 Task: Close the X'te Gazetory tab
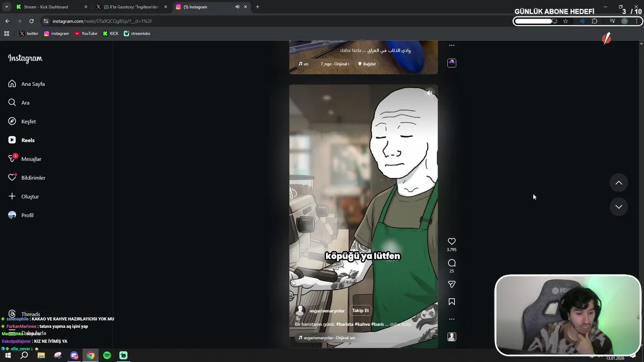point(166,7)
